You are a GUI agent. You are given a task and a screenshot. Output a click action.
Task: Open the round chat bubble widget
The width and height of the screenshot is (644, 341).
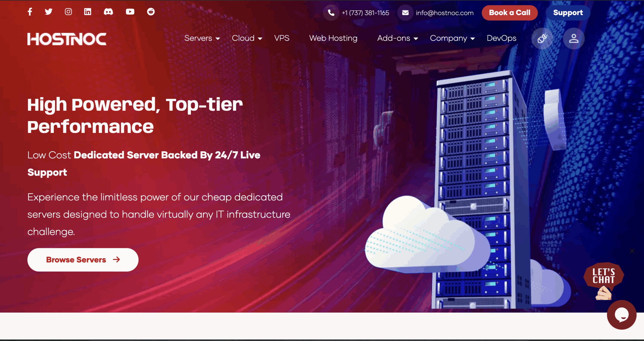[x=622, y=315]
